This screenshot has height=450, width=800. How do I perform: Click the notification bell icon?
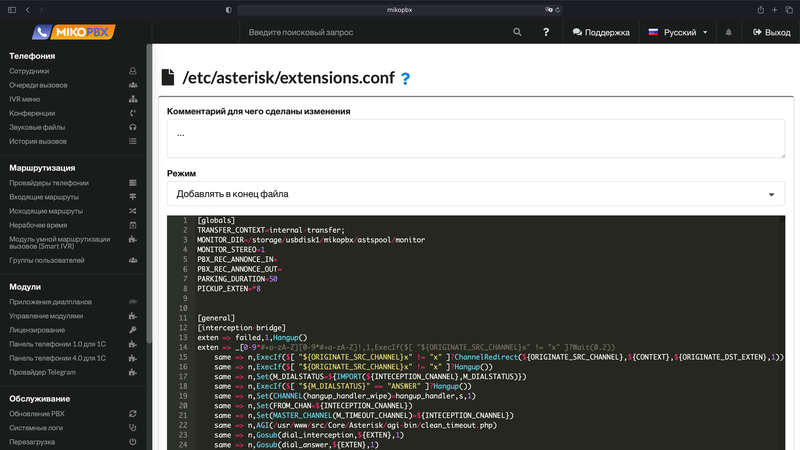729,32
